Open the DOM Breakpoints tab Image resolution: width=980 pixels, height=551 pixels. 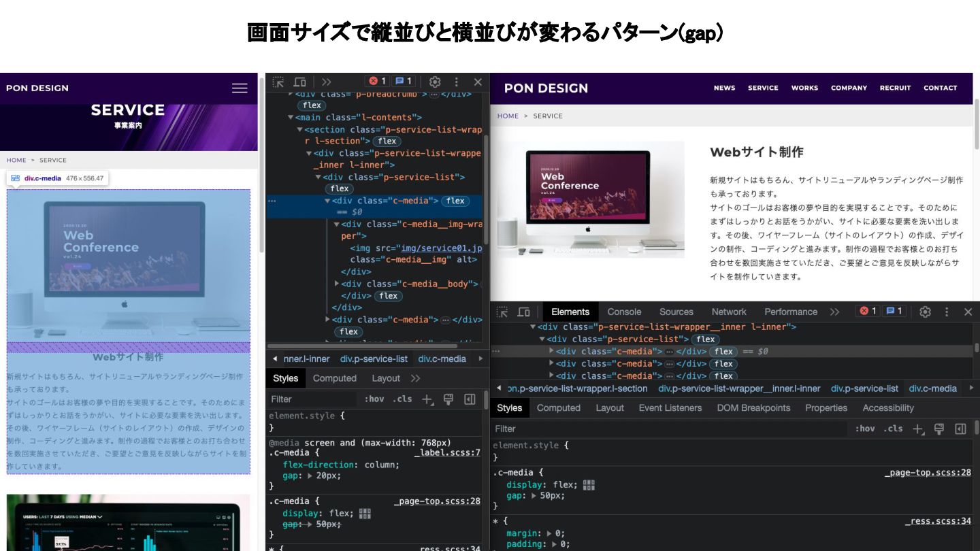coord(753,408)
